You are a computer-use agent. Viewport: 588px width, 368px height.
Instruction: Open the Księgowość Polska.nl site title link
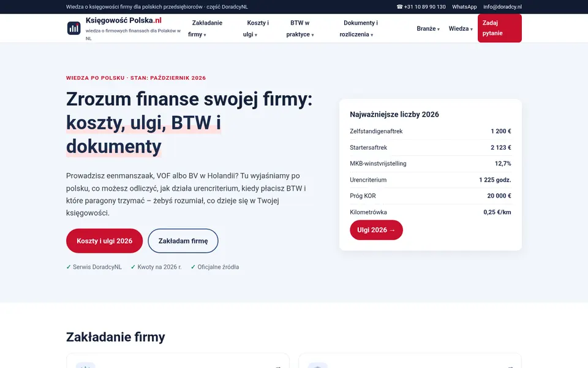coord(123,20)
